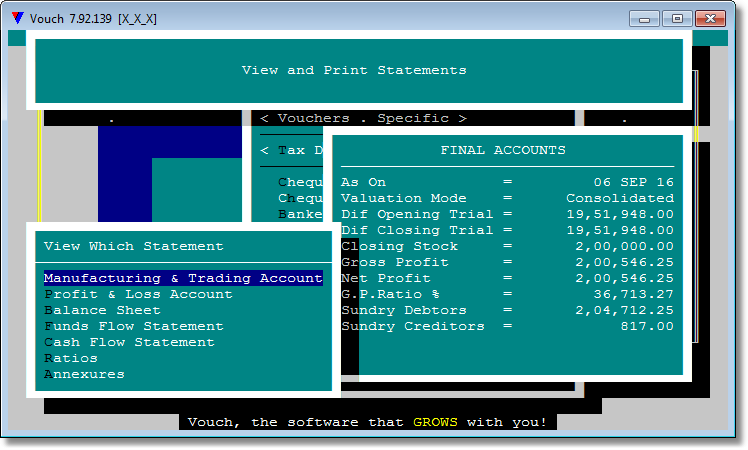
Task: Click the FINAL ACCOUNTS heading
Action: click(503, 150)
